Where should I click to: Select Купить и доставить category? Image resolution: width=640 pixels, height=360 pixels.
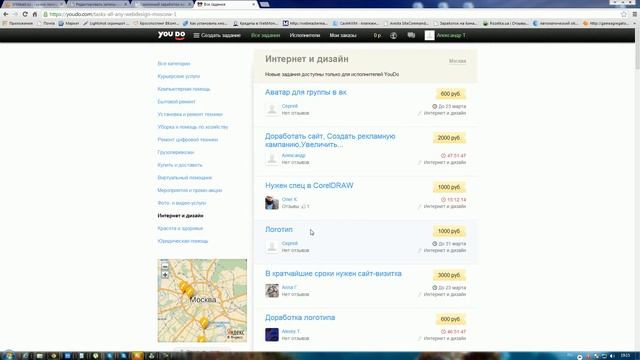click(x=180, y=165)
